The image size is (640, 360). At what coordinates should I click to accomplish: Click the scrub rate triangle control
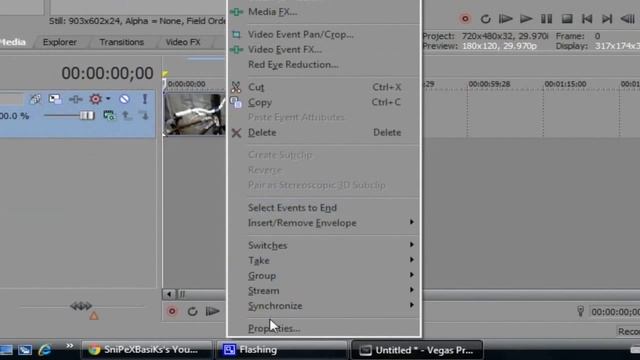[94, 316]
